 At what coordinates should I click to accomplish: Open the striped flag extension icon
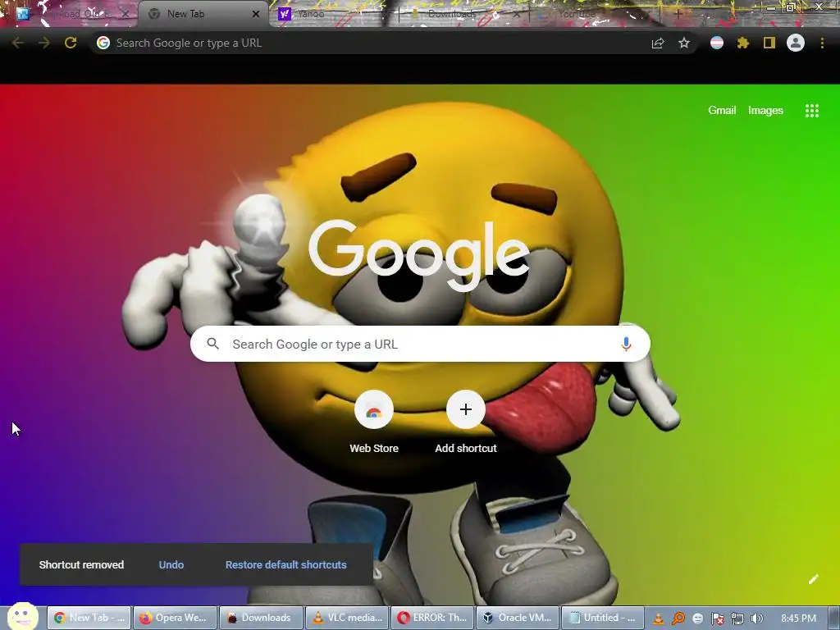(x=717, y=43)
